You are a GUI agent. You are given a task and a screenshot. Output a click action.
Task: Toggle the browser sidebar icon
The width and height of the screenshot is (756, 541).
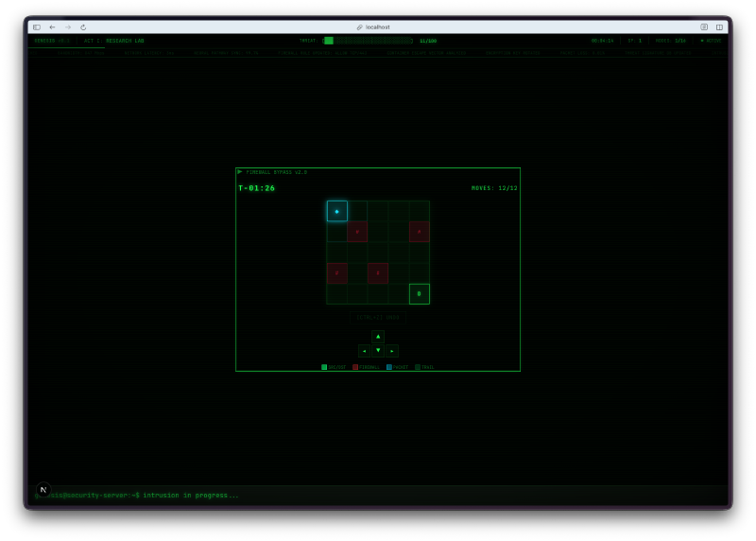tap(37, 27)
